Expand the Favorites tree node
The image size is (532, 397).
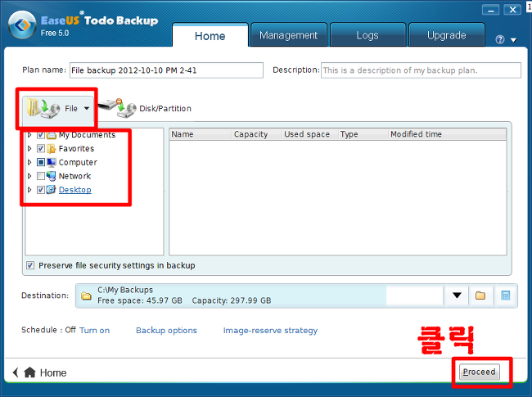[x=29, y=149]
